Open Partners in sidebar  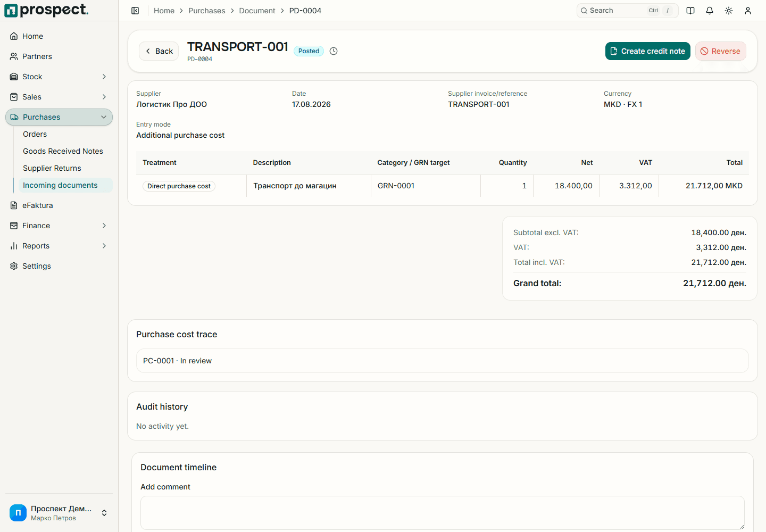(x=59, y=56)
